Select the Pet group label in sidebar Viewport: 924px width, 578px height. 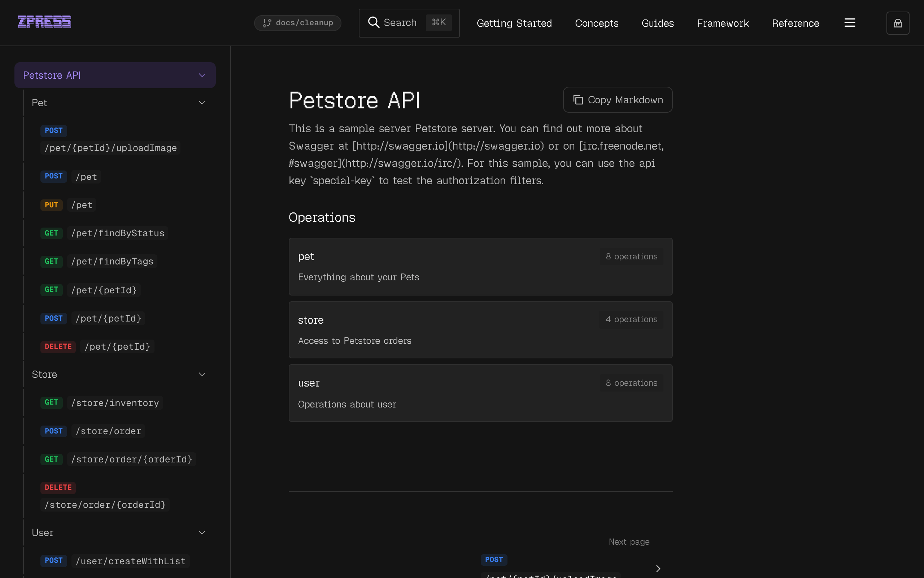click(39, 103)
